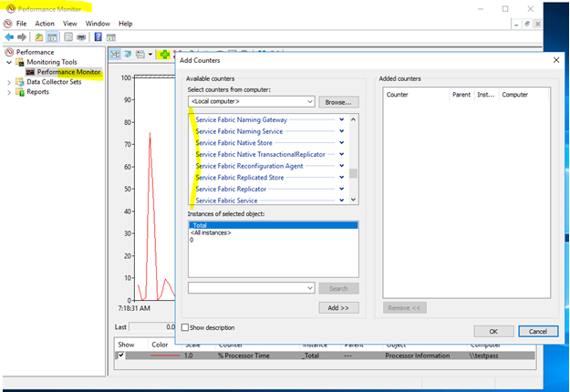Viewport: 570px width, 392px height.
Task: Click the Parent column header
Action: pyautogui.click(x=461, y=95)
